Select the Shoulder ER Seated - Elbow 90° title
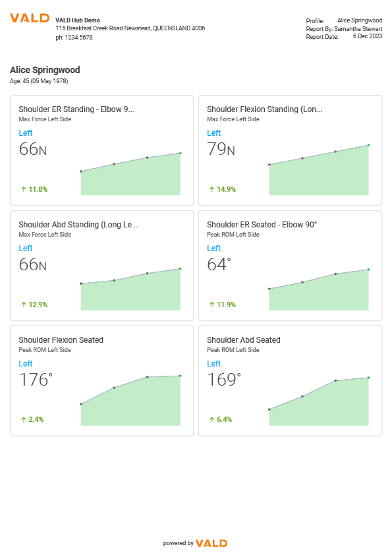The height and width of the screenshot is (555, 392). [x=262, y=225]
